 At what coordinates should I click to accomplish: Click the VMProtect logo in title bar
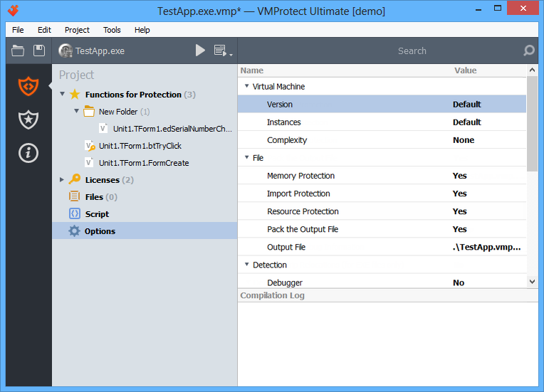(14, 11)
